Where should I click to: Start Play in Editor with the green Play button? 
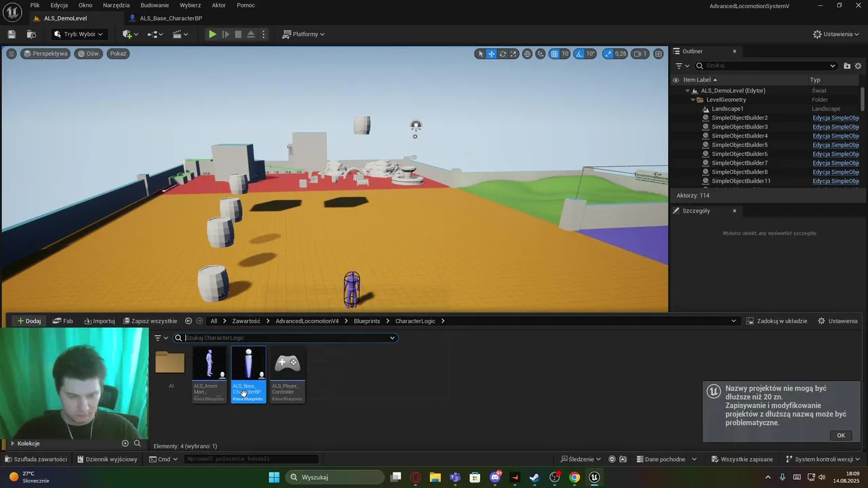pyautogui.click(x=212, y=34)
